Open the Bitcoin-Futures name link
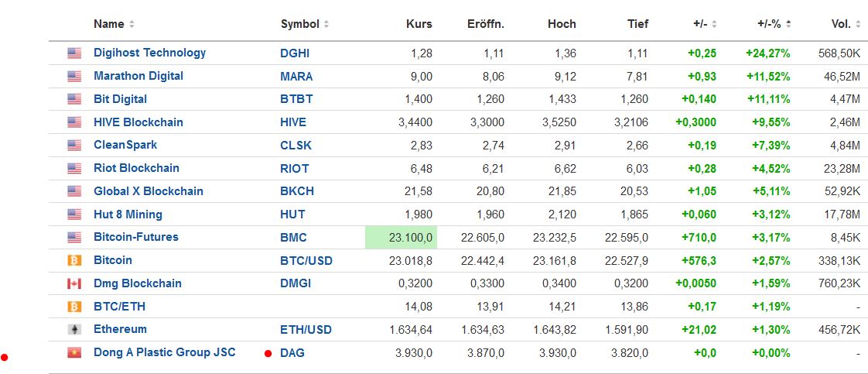This screenshot has height=374, width=868. click(x=135, y=237)
